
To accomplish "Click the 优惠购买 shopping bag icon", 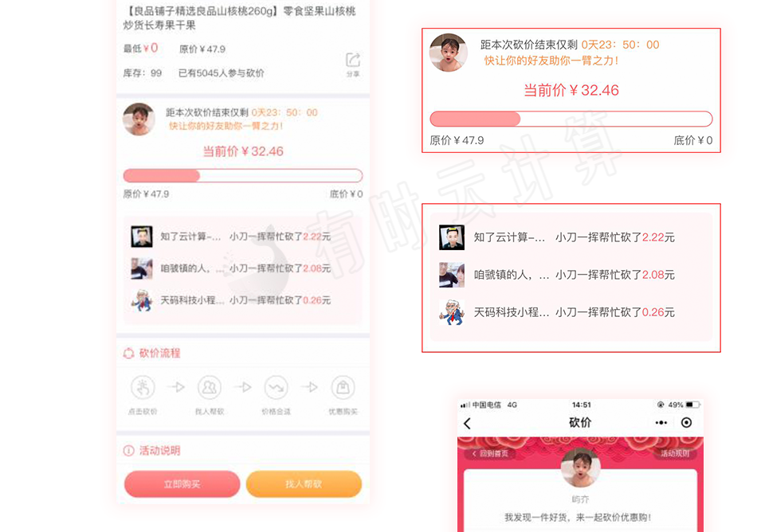I will point(343,387).
